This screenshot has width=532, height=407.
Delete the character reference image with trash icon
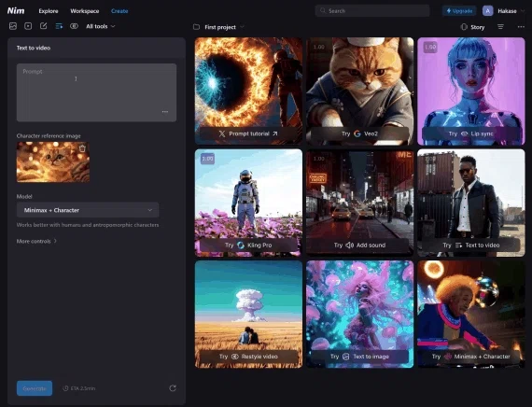pos(82,148)
